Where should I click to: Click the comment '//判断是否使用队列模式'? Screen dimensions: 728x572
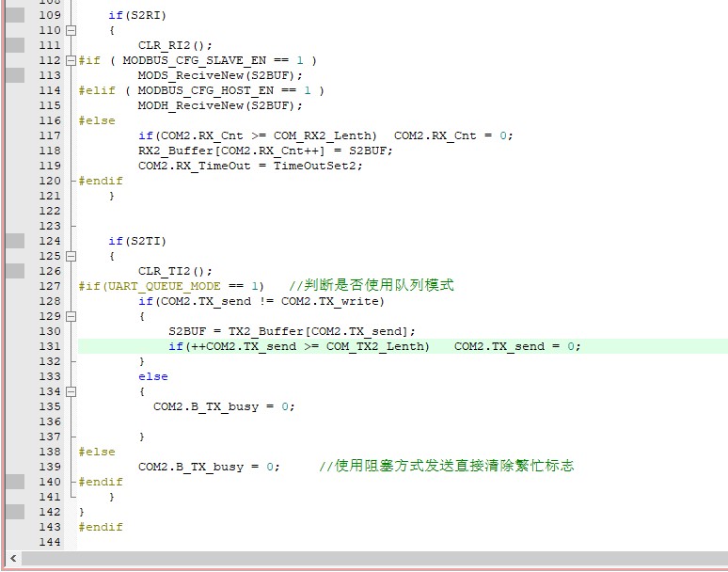click(x=372, y=285)
